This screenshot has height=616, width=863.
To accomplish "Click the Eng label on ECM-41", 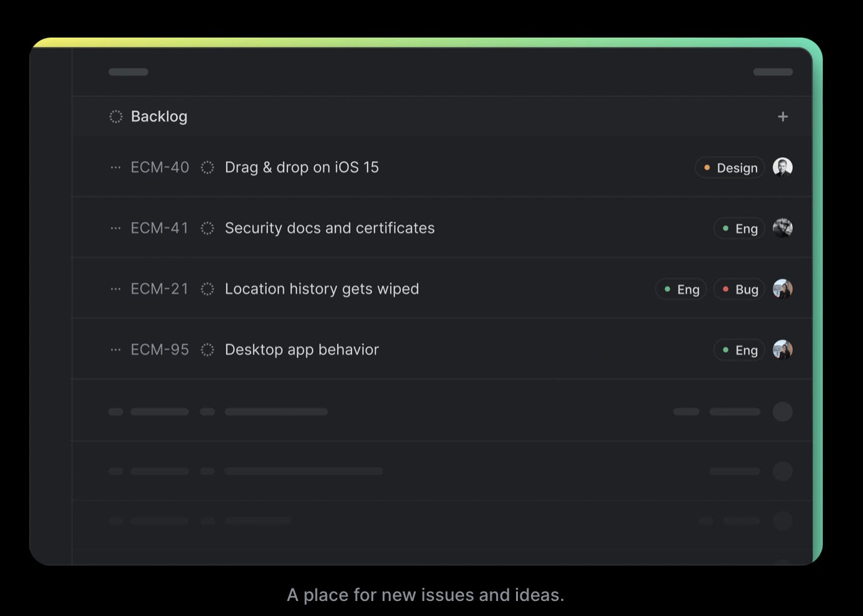I will 739,228.
